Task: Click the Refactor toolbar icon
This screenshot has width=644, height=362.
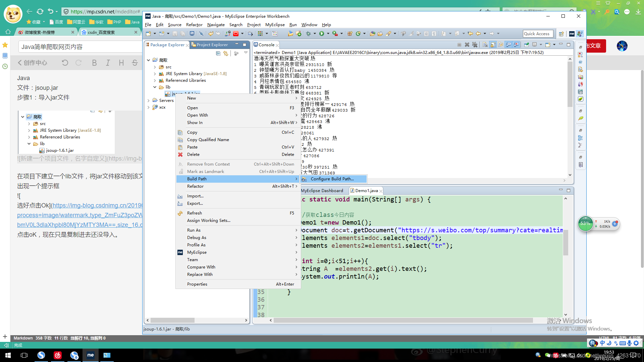Action: coord(194,25)
